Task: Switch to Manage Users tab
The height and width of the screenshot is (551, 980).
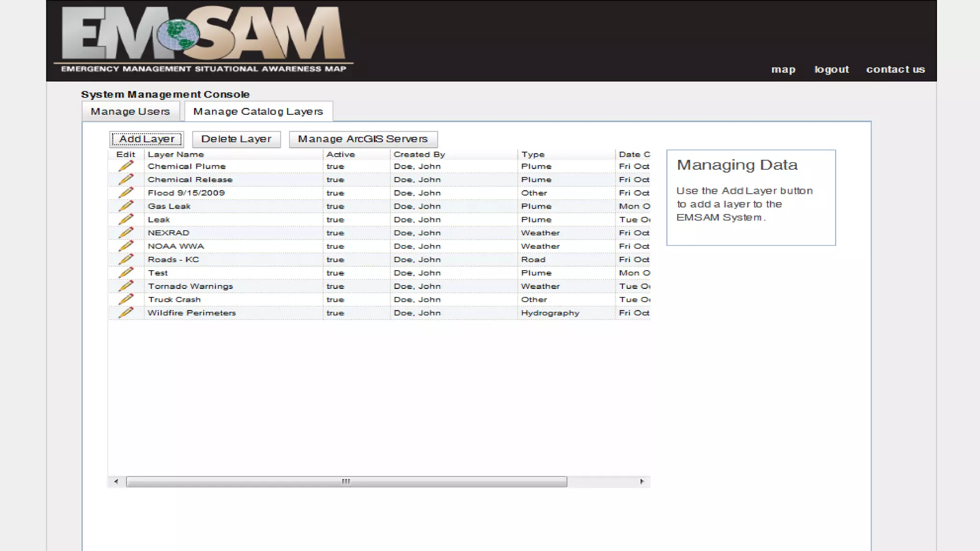Action: (130, 111)
